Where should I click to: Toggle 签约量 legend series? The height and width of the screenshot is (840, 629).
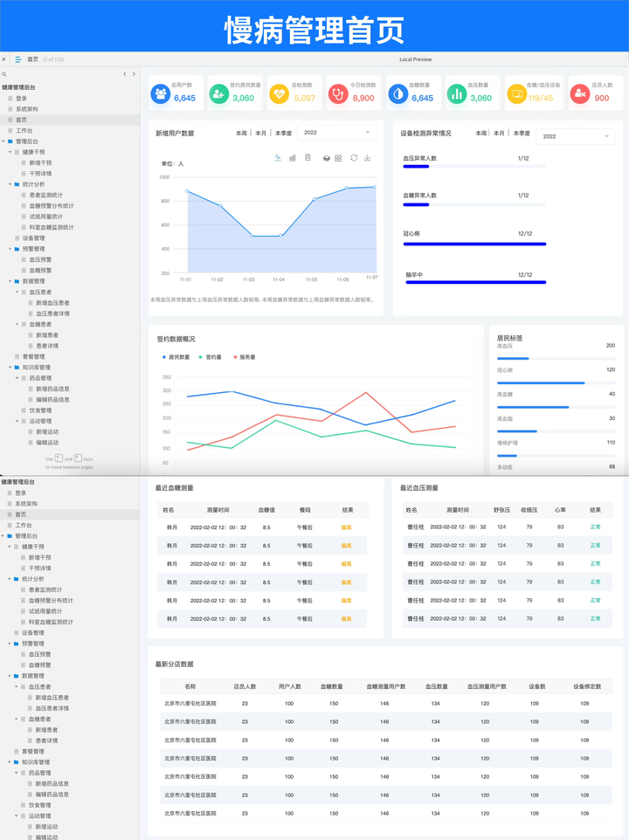pos(210,357)
